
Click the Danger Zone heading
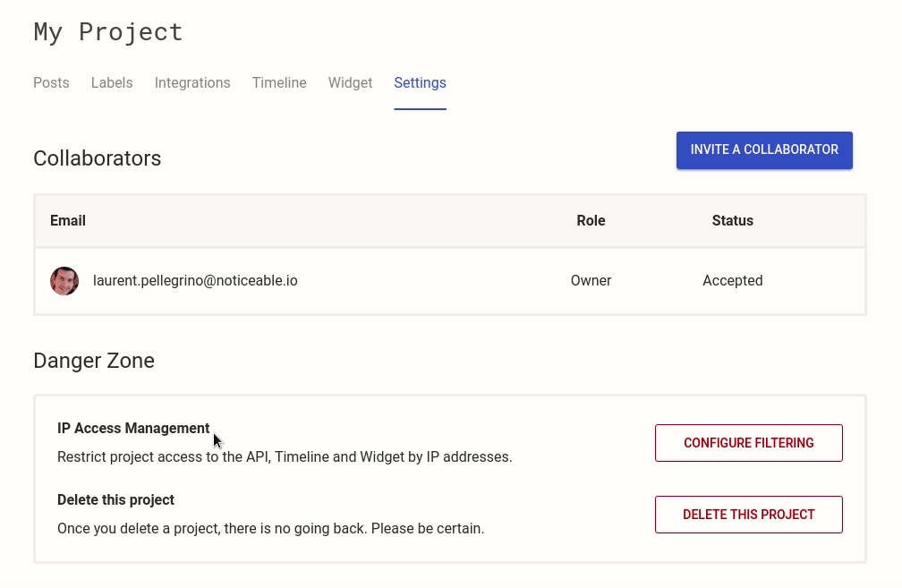click(94, 361)
